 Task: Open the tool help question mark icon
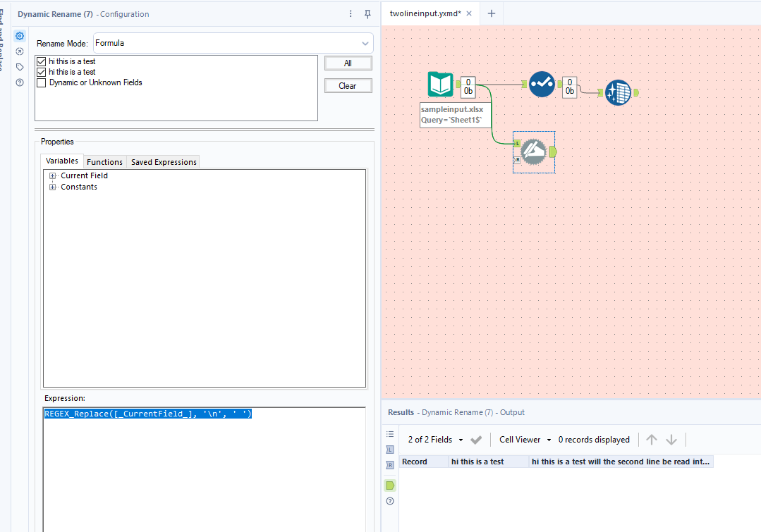[x=20, y=82]
